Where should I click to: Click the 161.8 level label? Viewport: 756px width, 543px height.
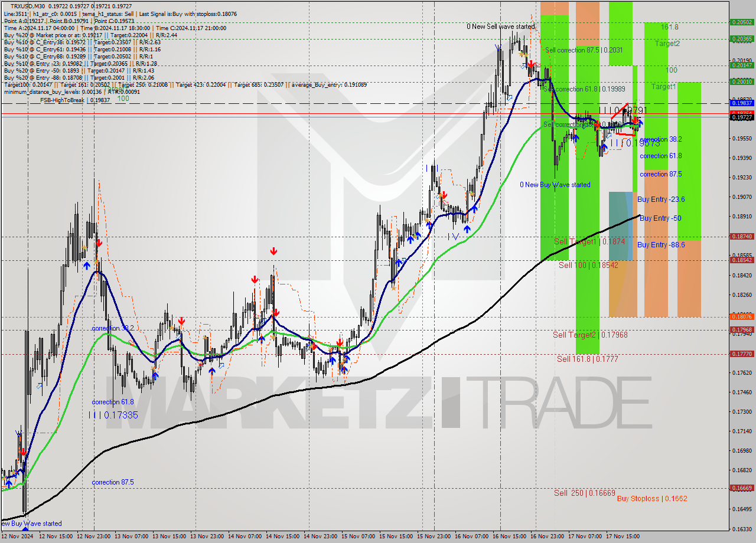(x=670, y=27)
